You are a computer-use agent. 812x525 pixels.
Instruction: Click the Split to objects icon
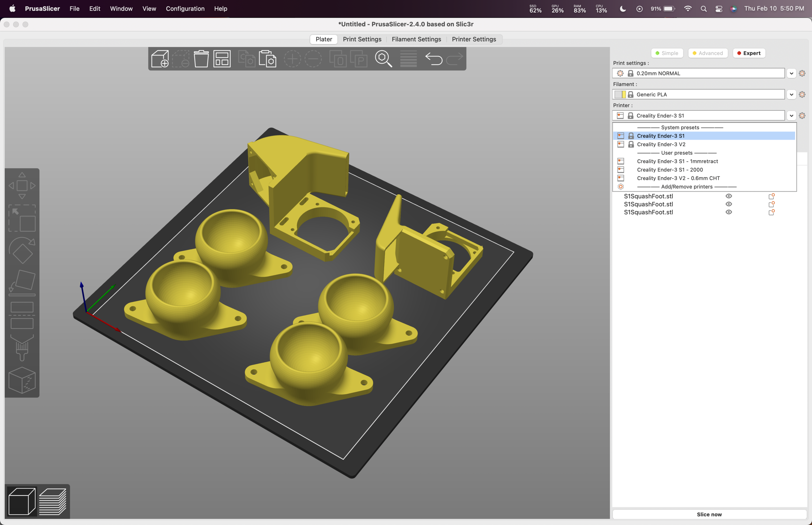[338, 58]
